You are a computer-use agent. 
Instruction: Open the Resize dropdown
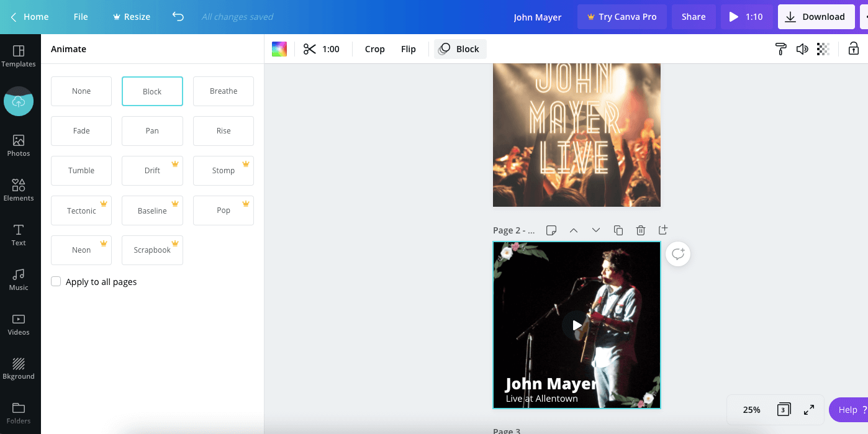(131, 17)
